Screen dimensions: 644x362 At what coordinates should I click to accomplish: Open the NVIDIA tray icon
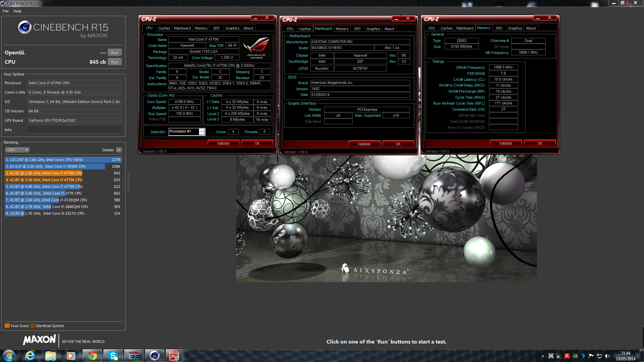[x=575, y=356]
